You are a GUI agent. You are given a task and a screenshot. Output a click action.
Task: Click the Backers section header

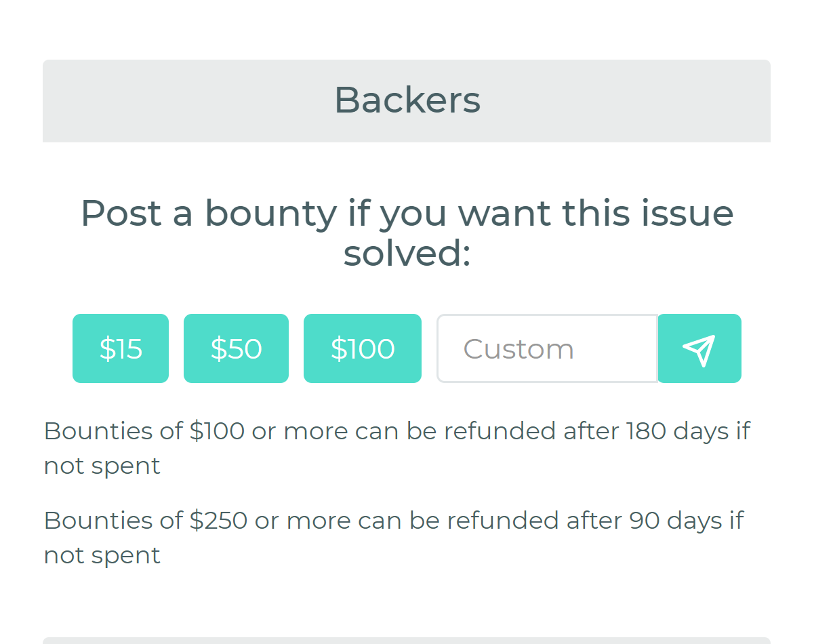pyautogui.click(x=407, y=100)
